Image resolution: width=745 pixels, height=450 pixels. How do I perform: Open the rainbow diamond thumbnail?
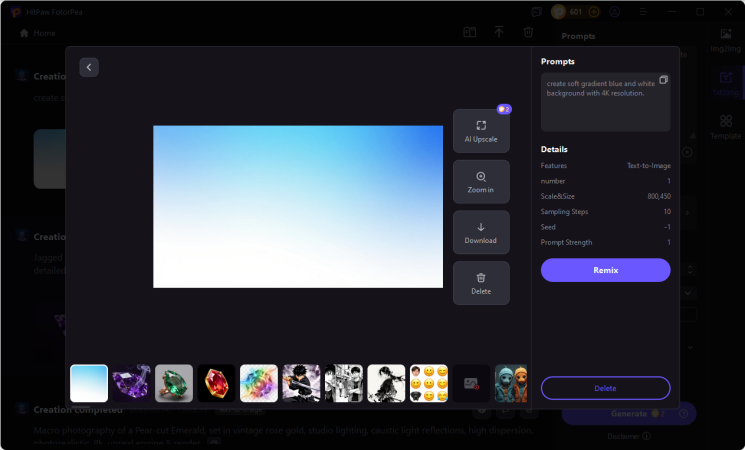259,383
